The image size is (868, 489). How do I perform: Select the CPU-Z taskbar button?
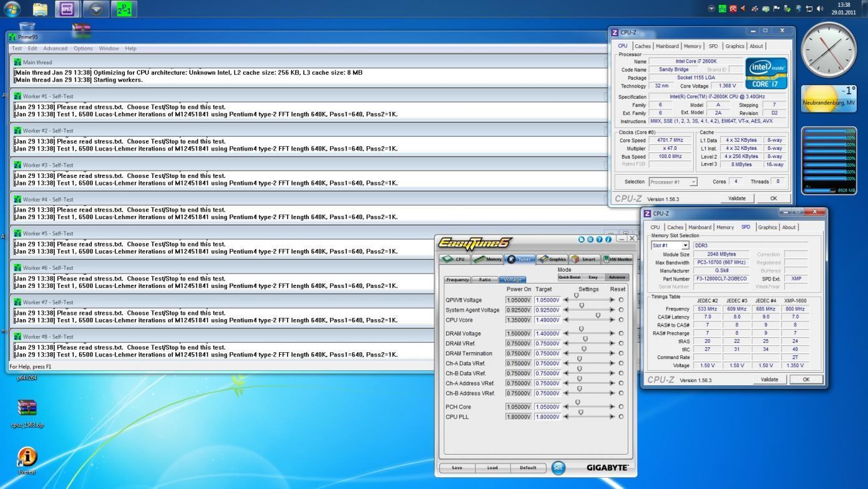[67, 9]
